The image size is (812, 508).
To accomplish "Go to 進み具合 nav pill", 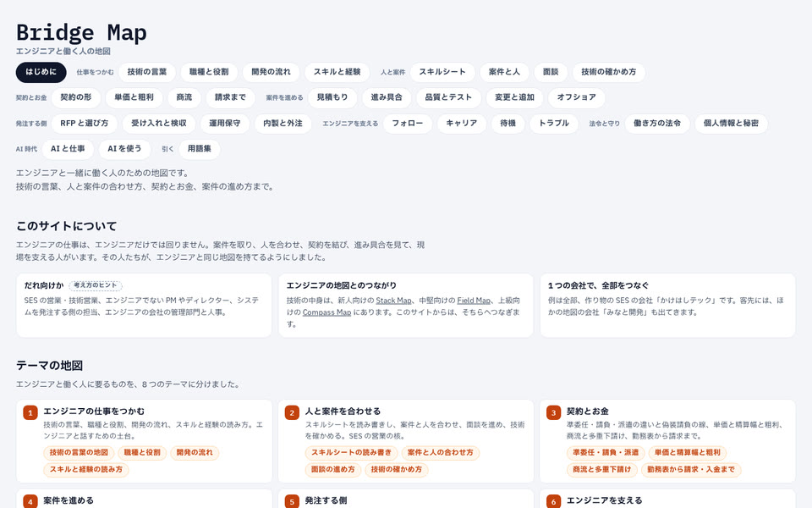I will [x=387, y=97].
